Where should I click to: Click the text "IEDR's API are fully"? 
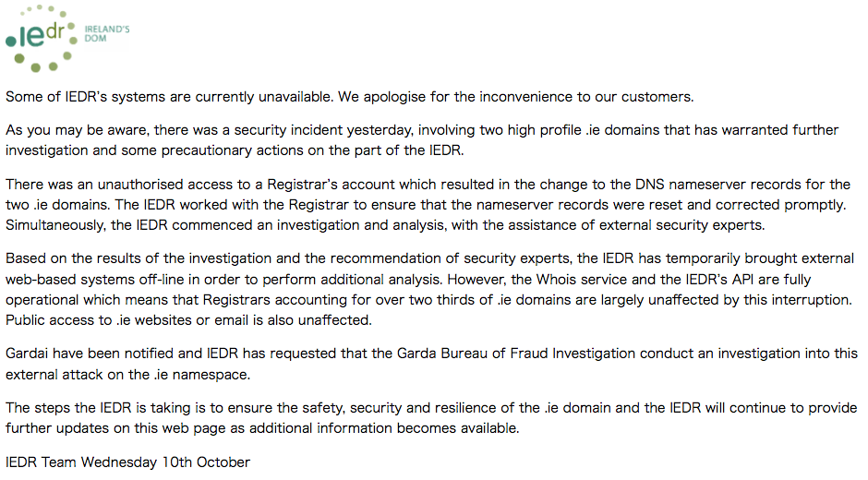749,280
